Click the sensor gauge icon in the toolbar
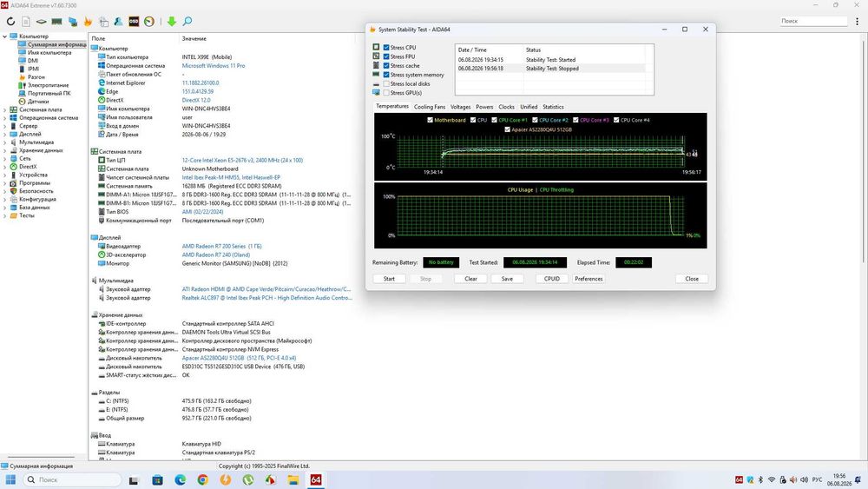Screen dimensions: 868x489 coord(149,22)
